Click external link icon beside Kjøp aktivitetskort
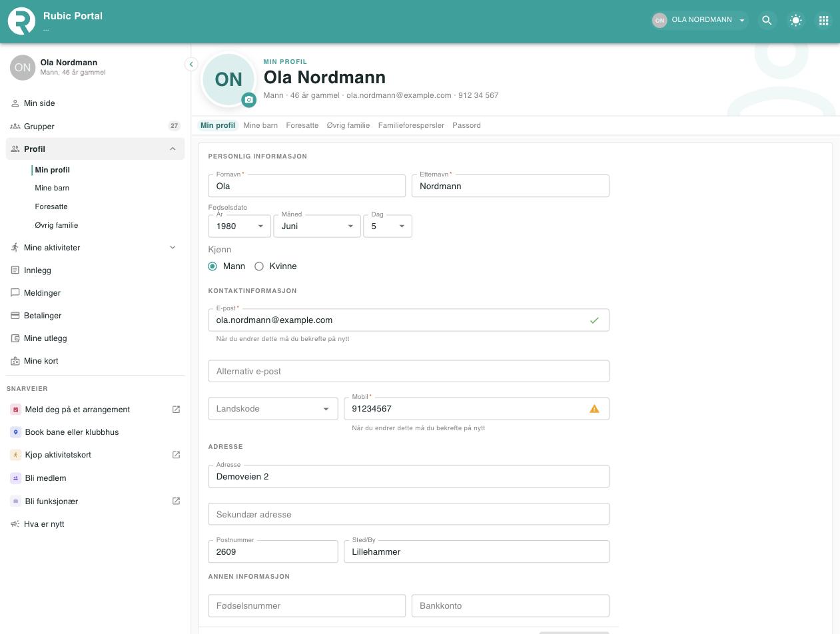 click(x=176, y=455)
